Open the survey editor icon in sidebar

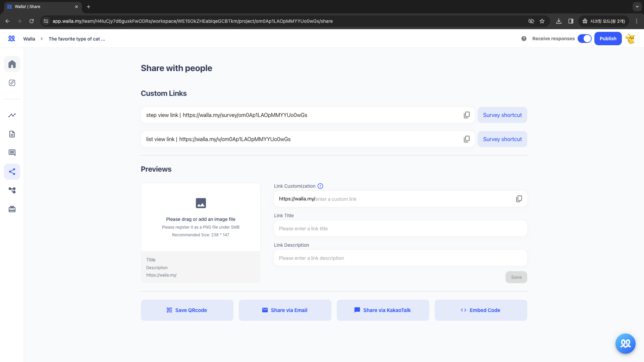click(x=12, y=83)
